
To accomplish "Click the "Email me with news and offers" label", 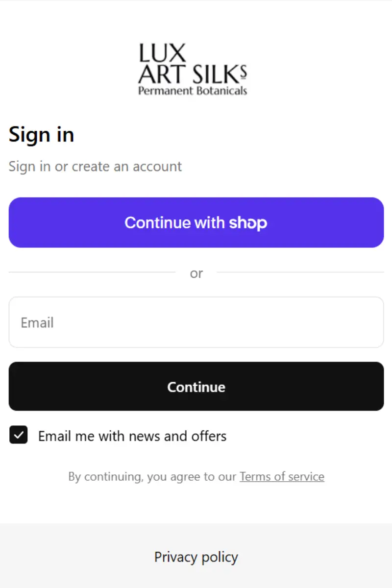I will click(132, 436).
